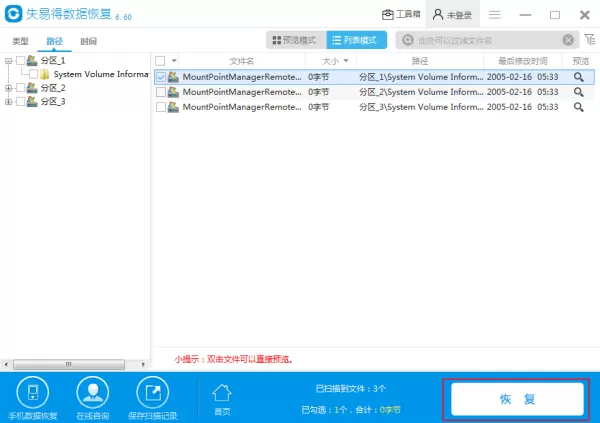Check the 分区_2 MountPointManagerRemote file
The height and width of the screenshot is (423, 600).
(161, 92)
